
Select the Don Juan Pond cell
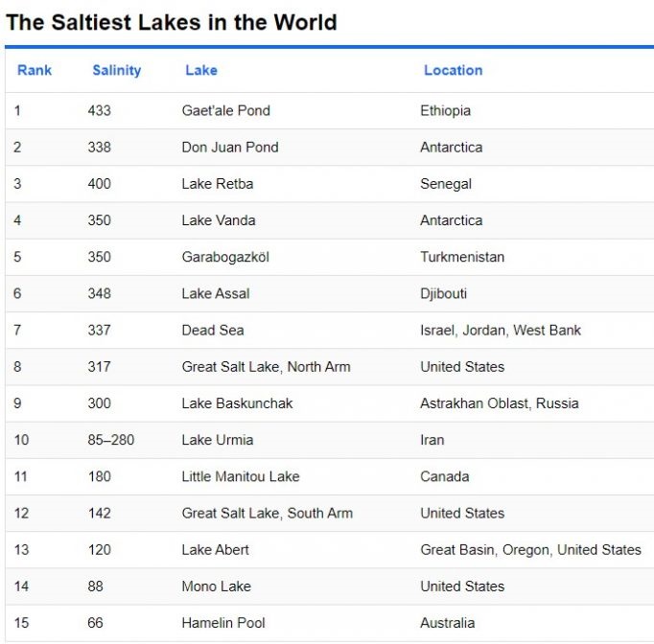tap(229, 148)
